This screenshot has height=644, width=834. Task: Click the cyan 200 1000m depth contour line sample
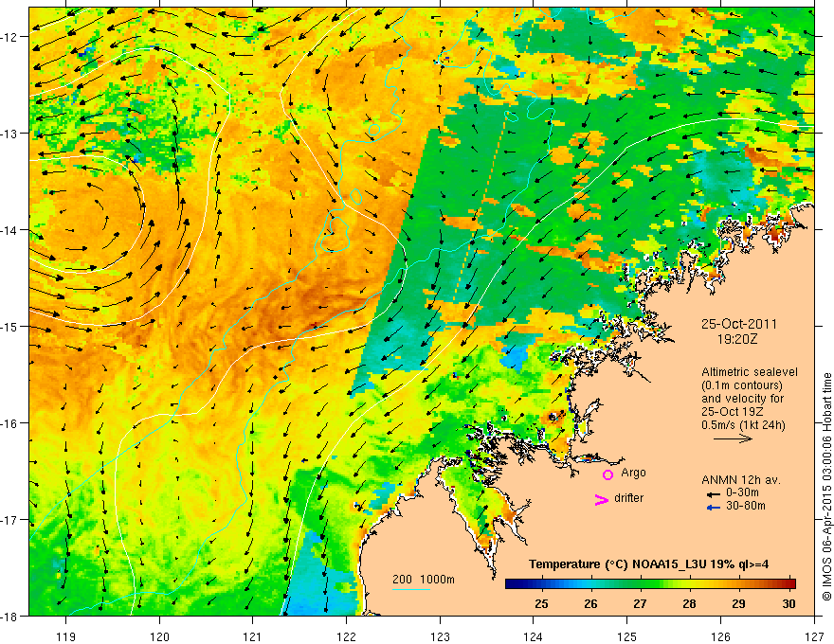pyautogui.click(x=411, y=589)
